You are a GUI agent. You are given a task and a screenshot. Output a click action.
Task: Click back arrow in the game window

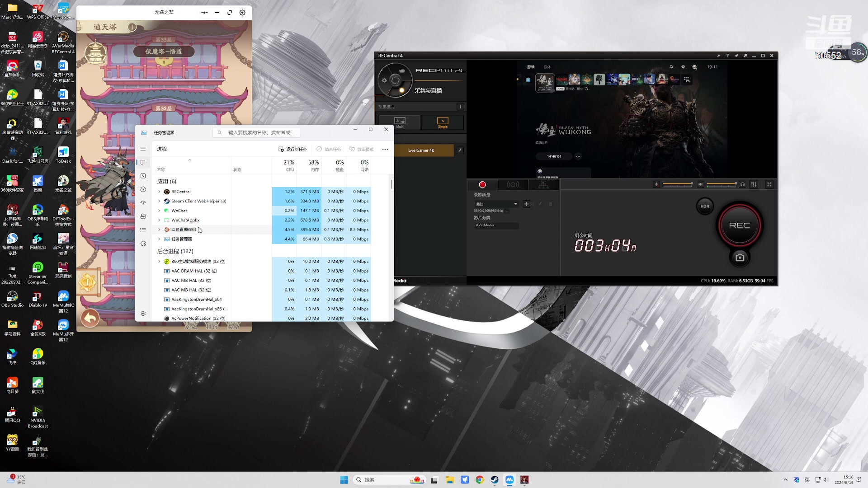coord(90,318)
